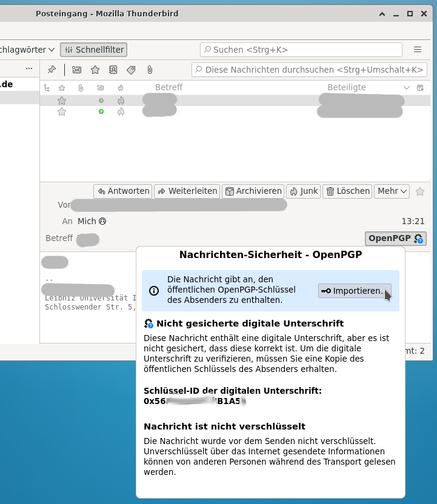Click the contact icon next to Mich
The width and height of the screenshot is (437, 504).
(x=102, y=221)
